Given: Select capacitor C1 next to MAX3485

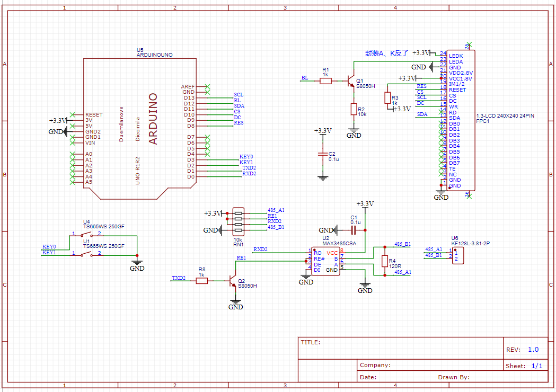Looking at the screenshot, I should [x=353, y=230].
